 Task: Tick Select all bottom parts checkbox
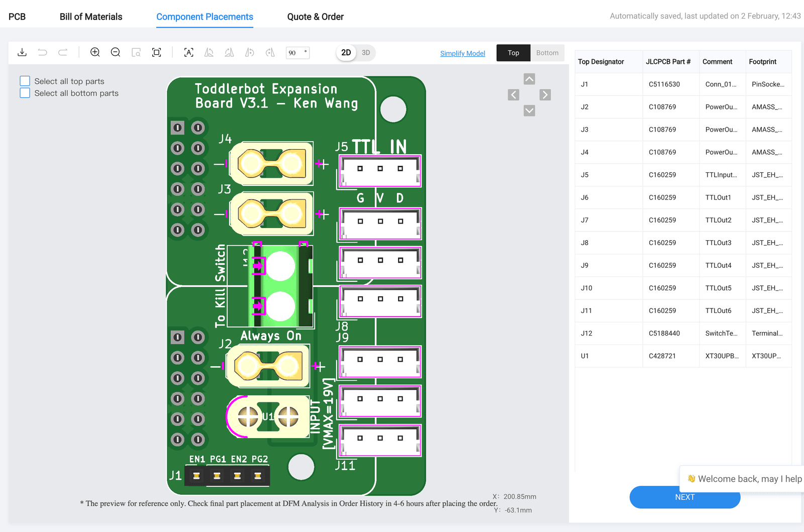click(25, 93)
